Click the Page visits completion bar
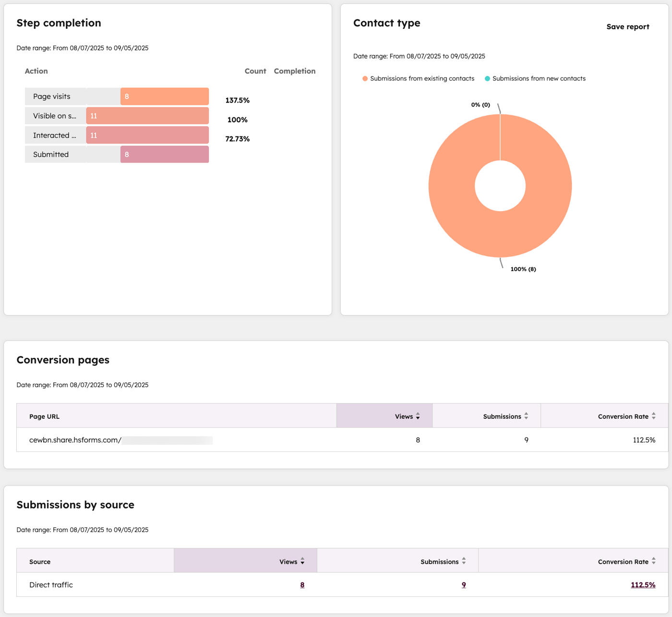This screenshot has height=617, width=672. tap(164, 96)
